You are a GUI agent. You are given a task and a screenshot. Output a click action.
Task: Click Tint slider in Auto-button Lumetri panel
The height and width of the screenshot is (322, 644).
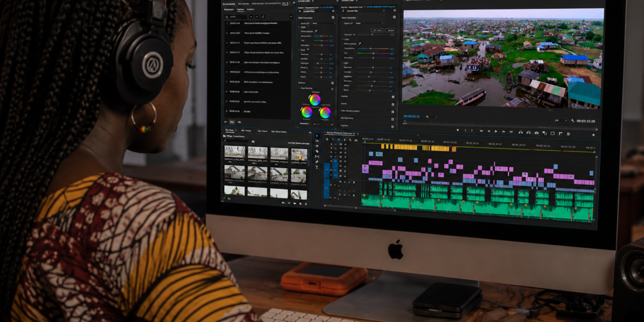point(373,53)
